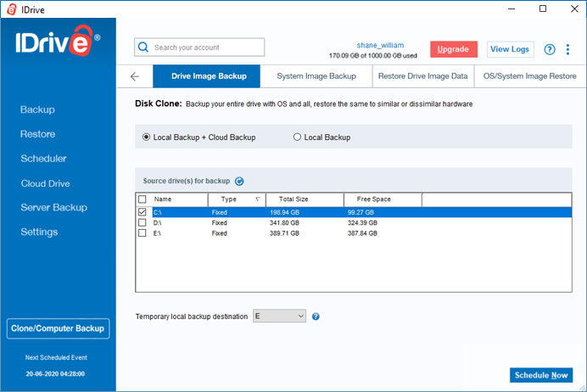
Task: Click the 324.39 GB free space cell
Action: coord(362,223)
